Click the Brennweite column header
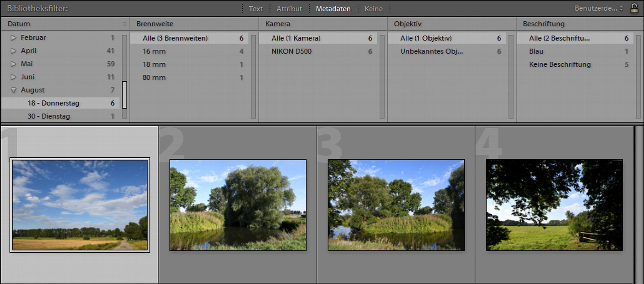The width and height of the screenshot is (644, 284). tap(194, 24)
